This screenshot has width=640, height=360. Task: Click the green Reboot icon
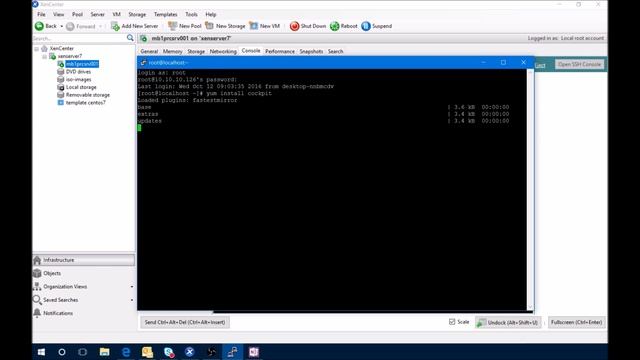pyautogui.click(x=334, y=26)
